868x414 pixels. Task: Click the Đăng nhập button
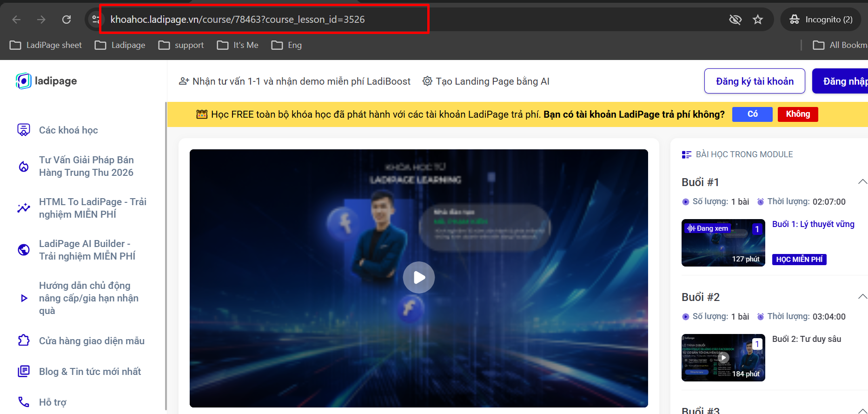coord(840,81)
